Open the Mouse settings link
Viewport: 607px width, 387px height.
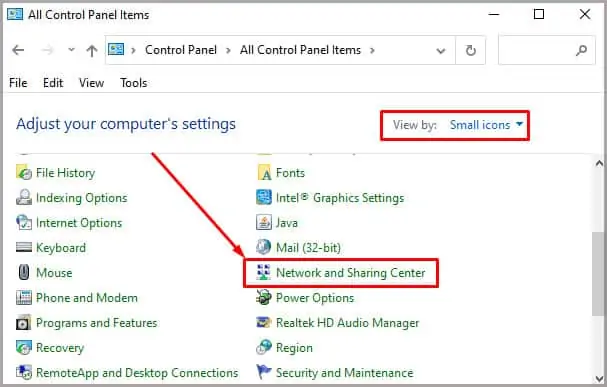[x=54, y=272]
